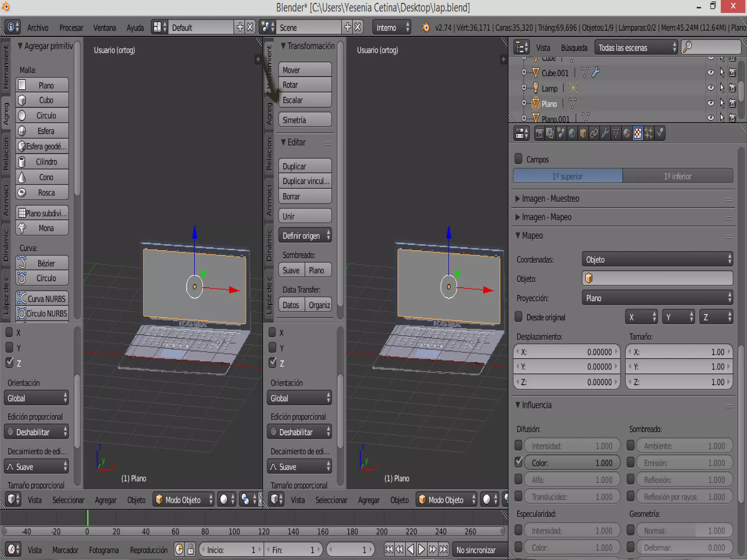Click the Objeto mapping object field
Image resolution: width=747 pixels, height=560 pixels.
pos(657,279)
